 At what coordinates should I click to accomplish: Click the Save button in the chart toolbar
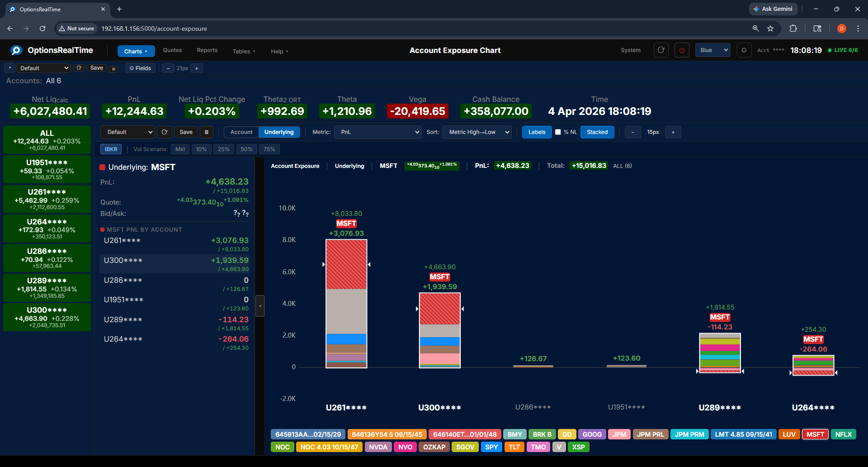click(186, 132)
